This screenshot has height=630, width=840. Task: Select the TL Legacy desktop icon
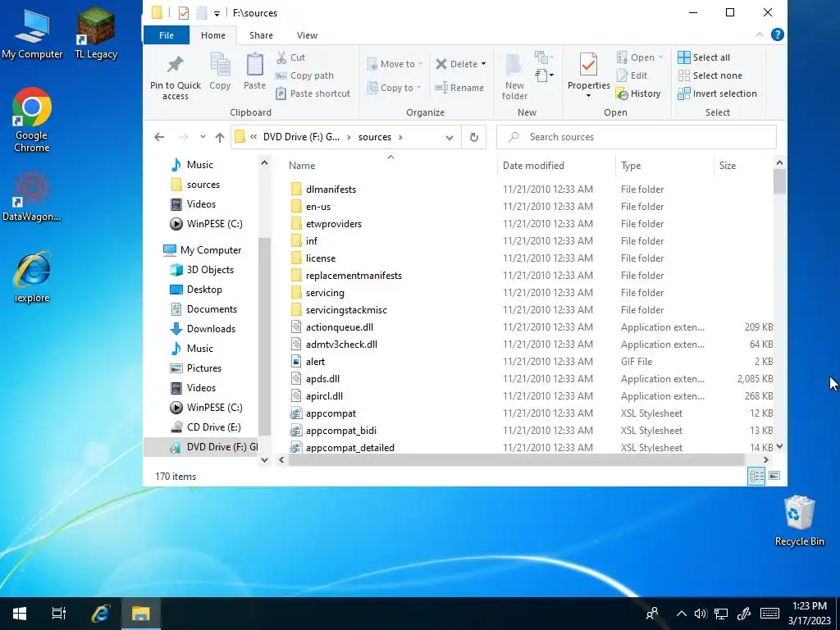(x=96, y=33)
